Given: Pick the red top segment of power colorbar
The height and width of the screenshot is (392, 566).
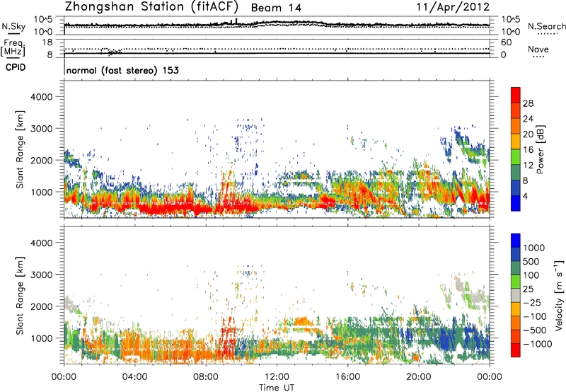Looking at the screenshot, I should point(516,96).
